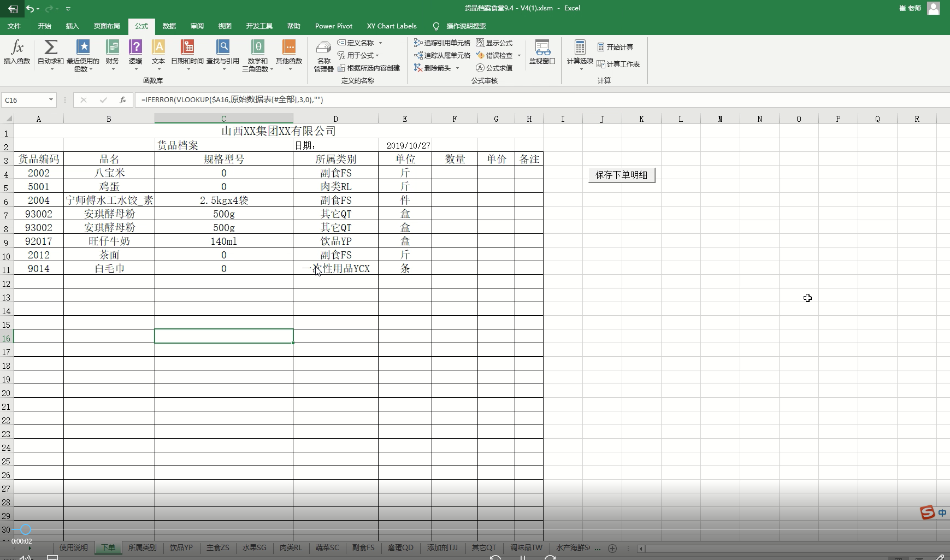The width and height of the screenshot is (950, 560).
Task: Click the 保存下单明细 button
Action: pos(621,175)
